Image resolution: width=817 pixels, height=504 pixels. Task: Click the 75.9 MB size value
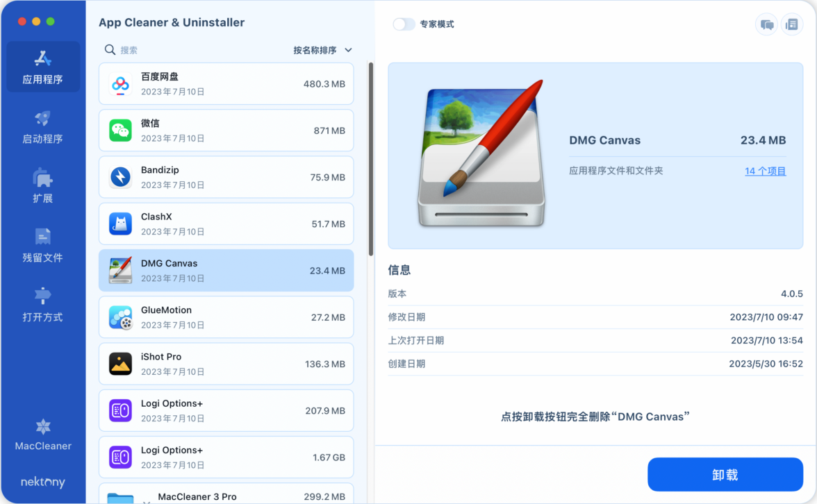click(x=328, y=177)
